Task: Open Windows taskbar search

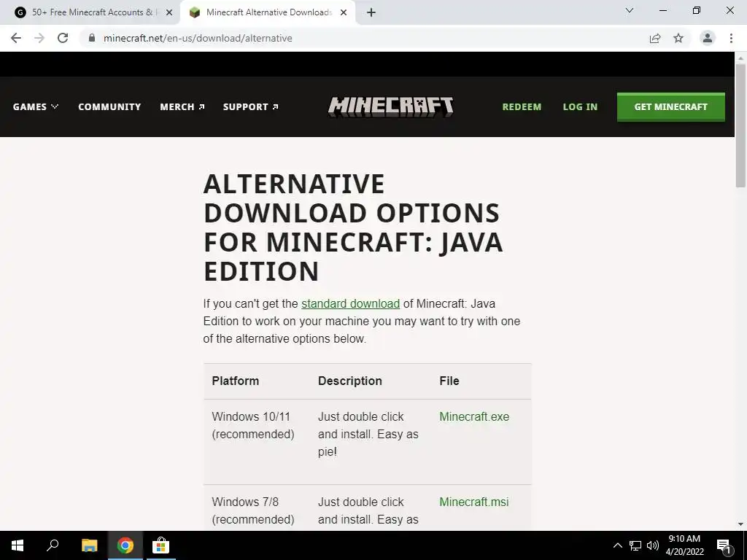Action: pyautogui.click(x=53, y=545)
